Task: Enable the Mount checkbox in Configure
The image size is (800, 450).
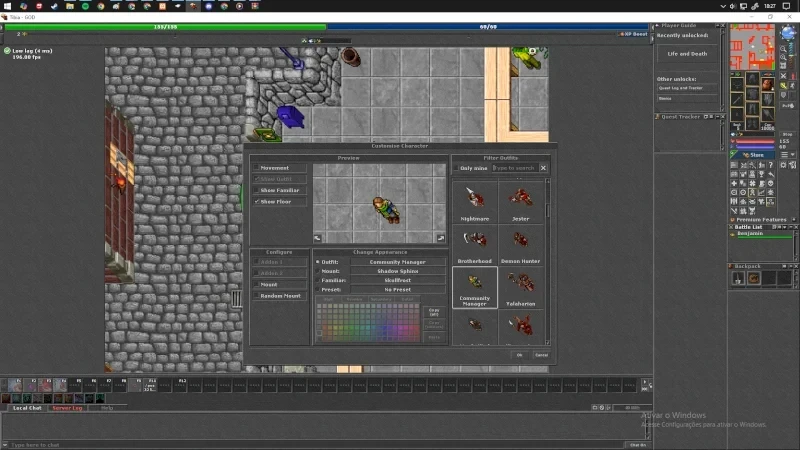Action: click(256, 285)
